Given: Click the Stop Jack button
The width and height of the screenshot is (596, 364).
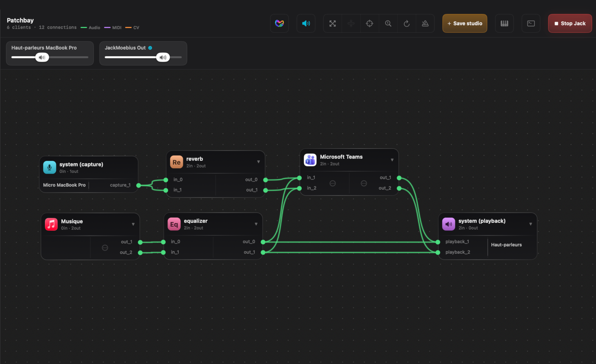Looking at the screenshot, I should (570, 23).
